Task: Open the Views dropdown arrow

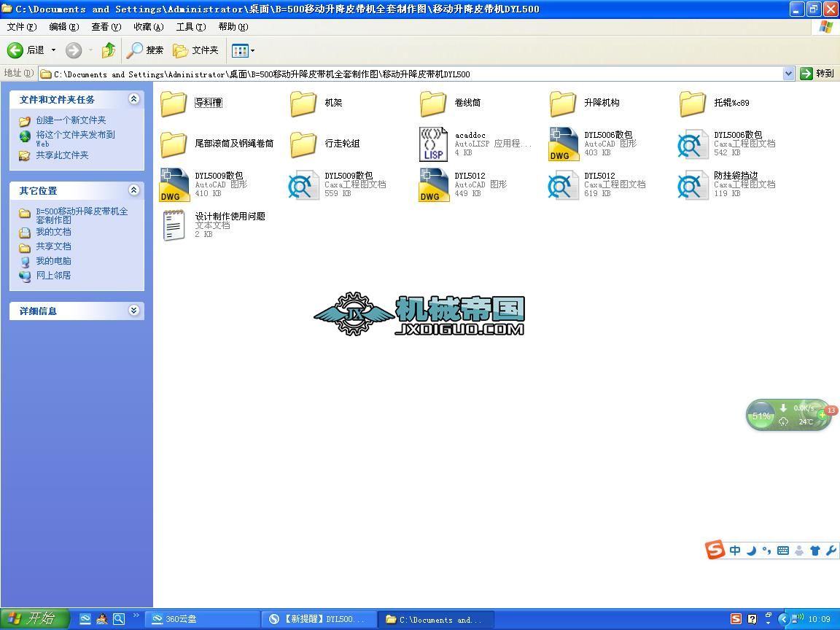Action: tap(253, 51)
